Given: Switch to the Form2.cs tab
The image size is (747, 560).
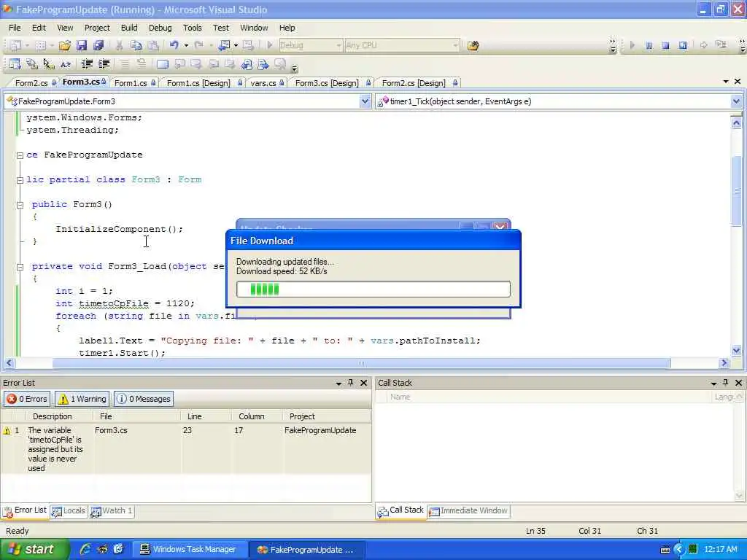Looking at the screenshot, I should point(35,83).
